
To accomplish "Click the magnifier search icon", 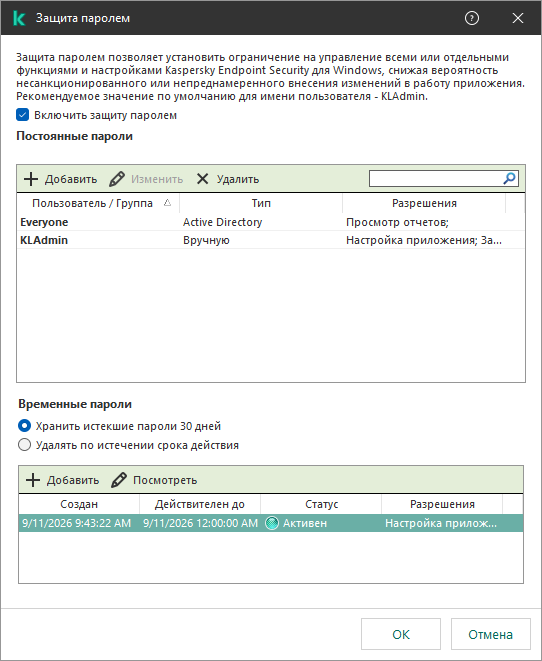I will click(510, 178).
